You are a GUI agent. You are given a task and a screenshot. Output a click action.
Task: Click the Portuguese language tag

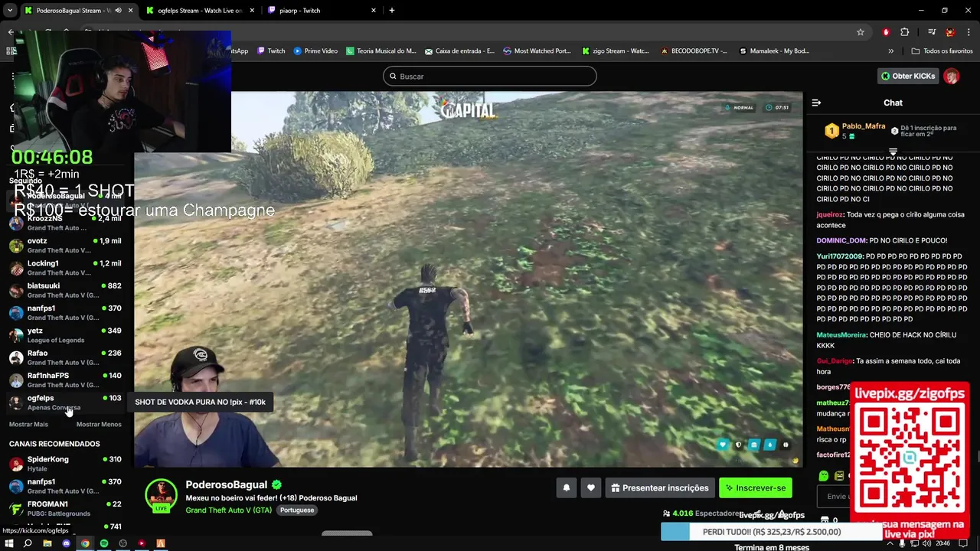click(x=296, y=510)
